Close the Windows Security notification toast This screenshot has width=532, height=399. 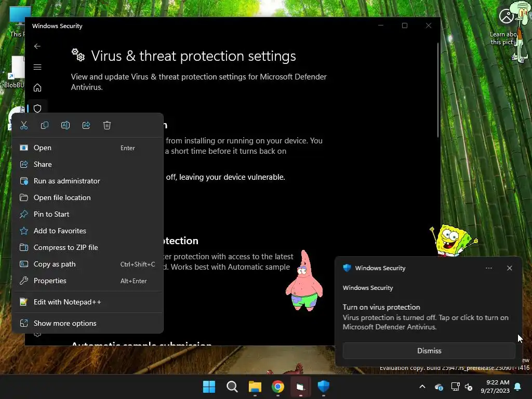click(509, 268)
